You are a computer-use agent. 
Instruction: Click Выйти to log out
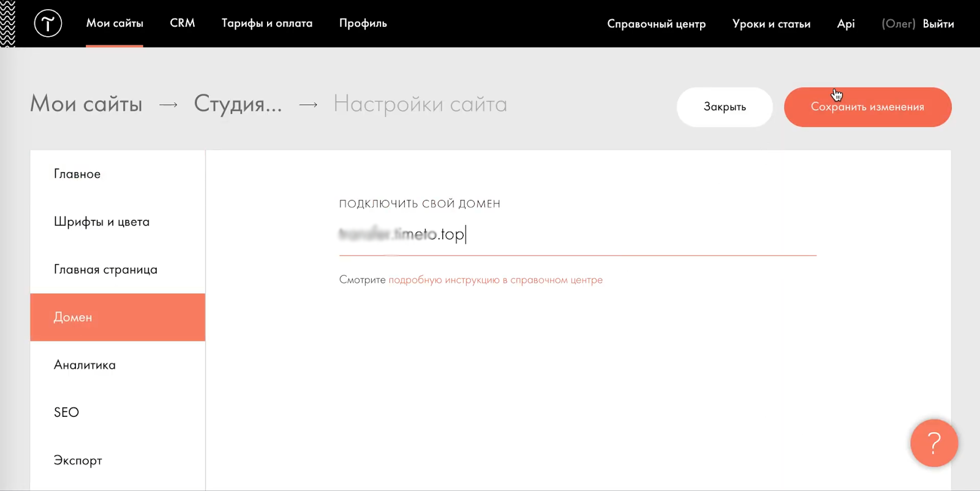coord(938,24)
